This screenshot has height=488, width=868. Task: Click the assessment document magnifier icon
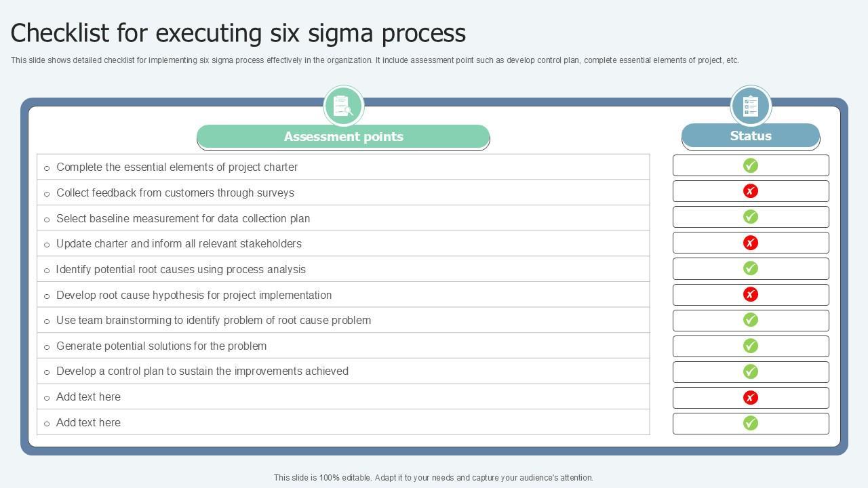[344, 106]
